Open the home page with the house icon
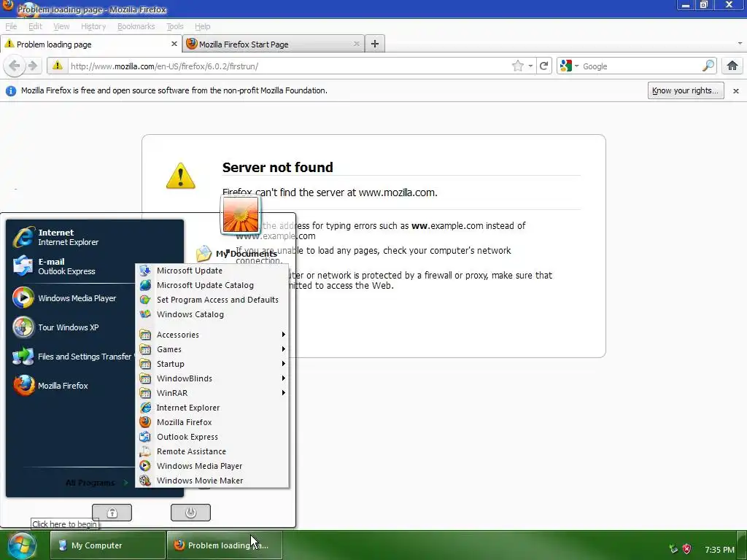 tap(732, 66)
